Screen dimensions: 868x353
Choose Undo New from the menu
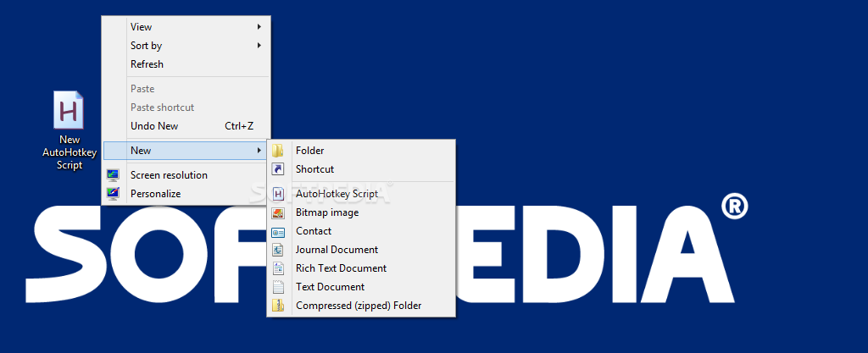[x=186, y=126]
